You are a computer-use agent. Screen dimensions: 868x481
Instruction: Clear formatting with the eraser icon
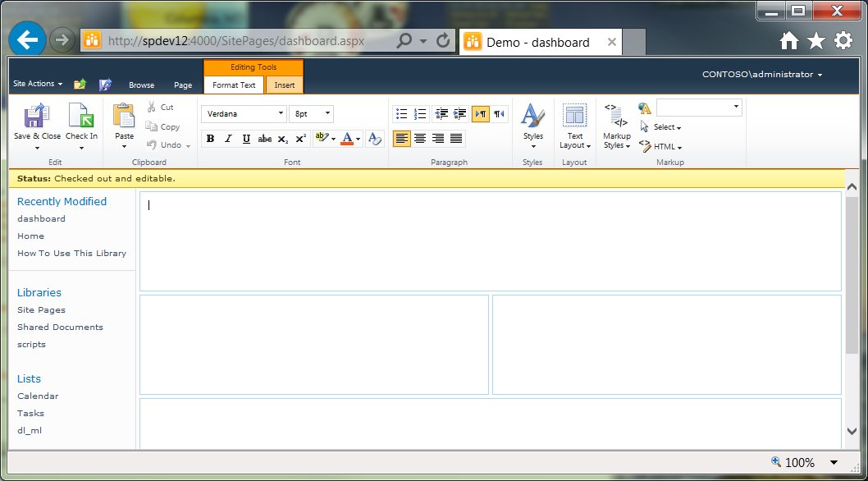375,139
